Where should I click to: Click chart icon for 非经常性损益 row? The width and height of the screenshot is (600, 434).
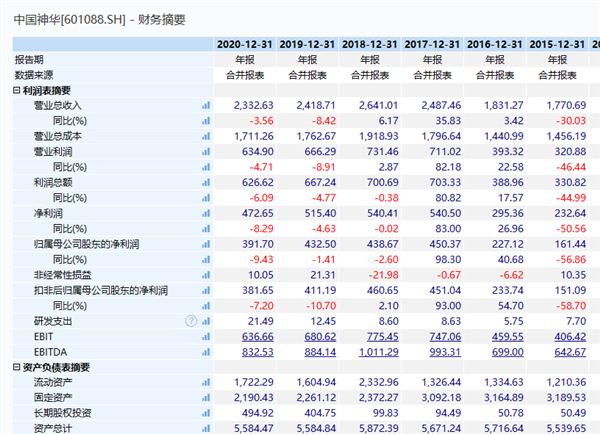206,275
